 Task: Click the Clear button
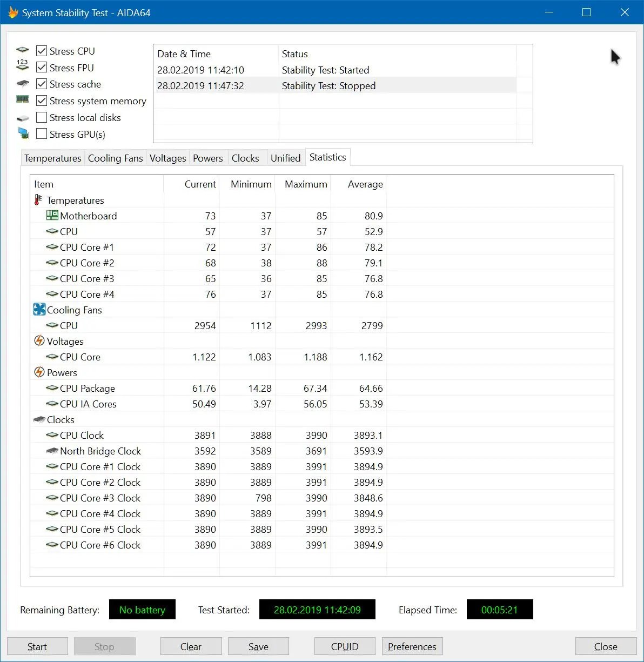click(191, 646)
